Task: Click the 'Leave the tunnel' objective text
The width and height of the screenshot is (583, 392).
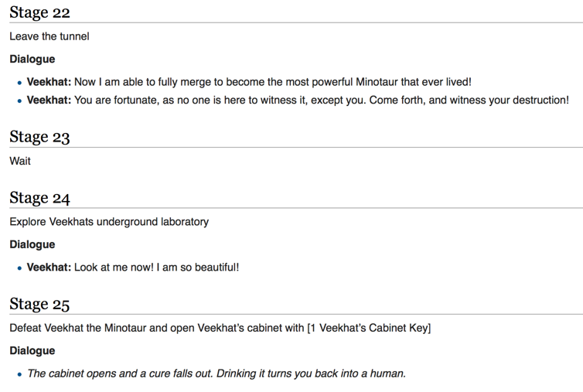Action: pos(49,36)
